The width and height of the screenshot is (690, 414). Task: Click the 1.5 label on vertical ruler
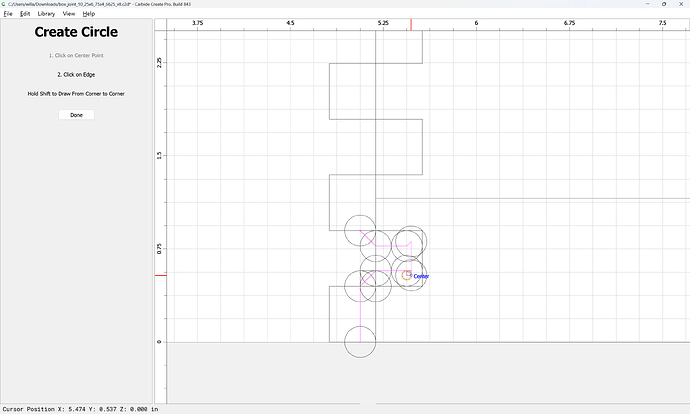click(x=159, y=155)
